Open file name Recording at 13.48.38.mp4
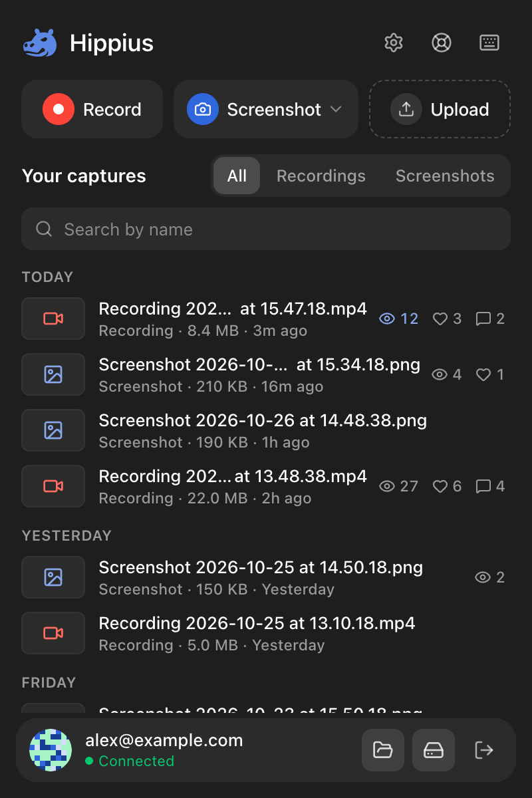The image size is (532, 798). pos(233,476)
